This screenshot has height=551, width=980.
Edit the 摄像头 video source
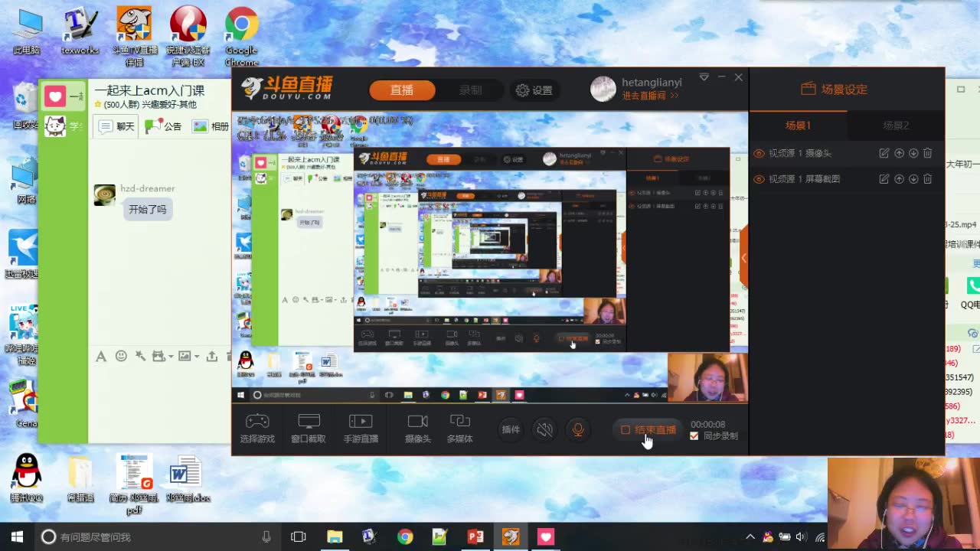click(884, 153)
